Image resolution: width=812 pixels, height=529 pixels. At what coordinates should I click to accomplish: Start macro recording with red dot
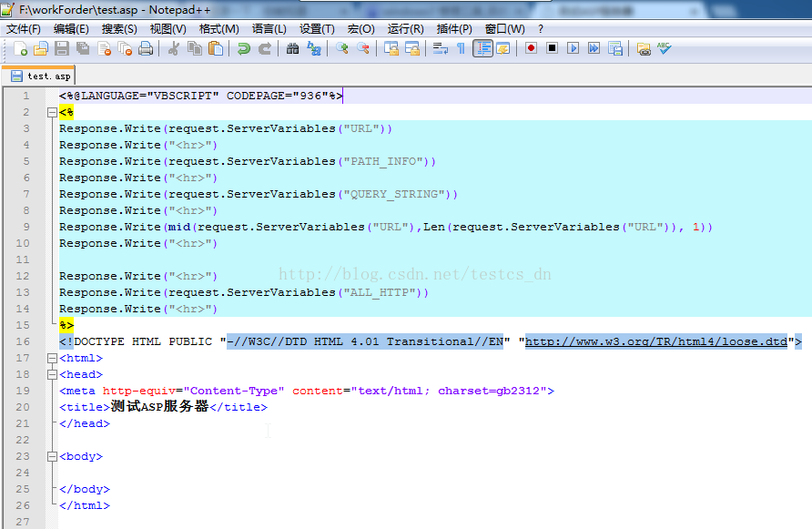click(531, 48)
